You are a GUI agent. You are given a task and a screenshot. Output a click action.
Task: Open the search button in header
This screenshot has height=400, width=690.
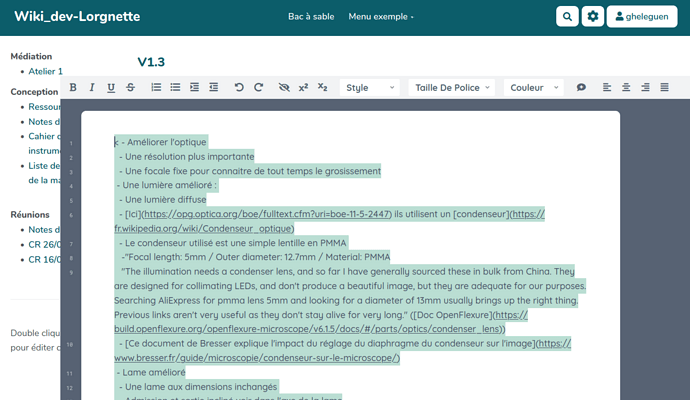(x=567, y=17)
